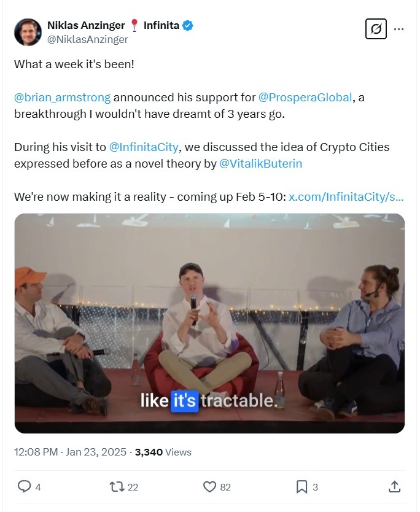The width and height of the screenshot is (420, 512).
Task: Click the share upload icon
Action: (394, 487)
